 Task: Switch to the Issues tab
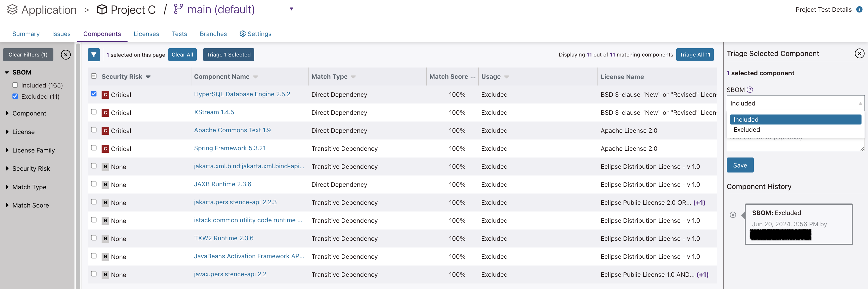pos(61,34)
